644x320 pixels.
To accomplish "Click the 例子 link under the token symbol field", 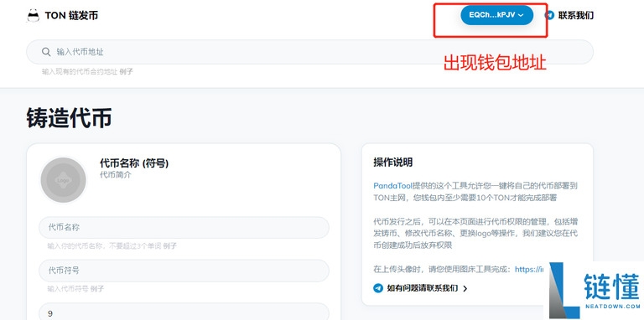I will pyautogui.click(x=97, y=289).
